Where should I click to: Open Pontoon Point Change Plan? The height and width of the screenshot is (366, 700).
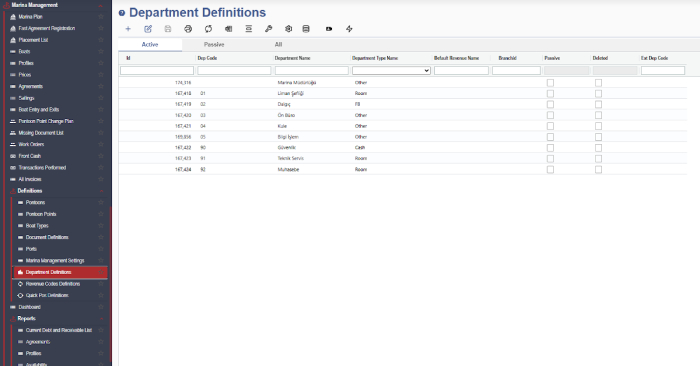(x=46, y=121)
